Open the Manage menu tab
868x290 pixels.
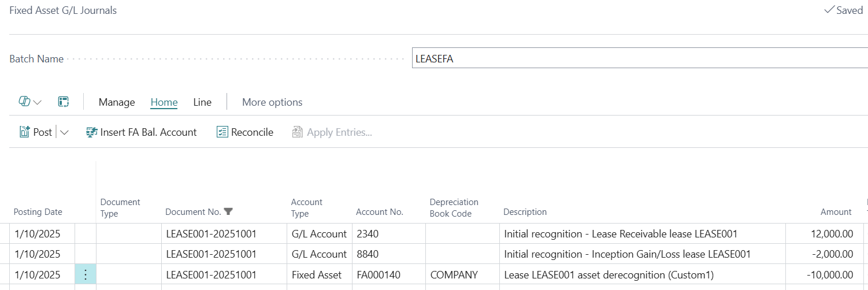pyautogui.click(x=117, y=102)
